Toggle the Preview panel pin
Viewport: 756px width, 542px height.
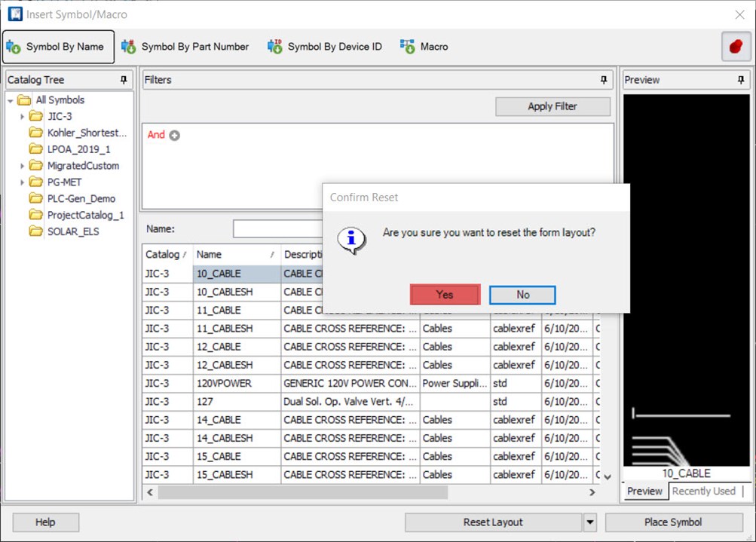coord(740,79)
